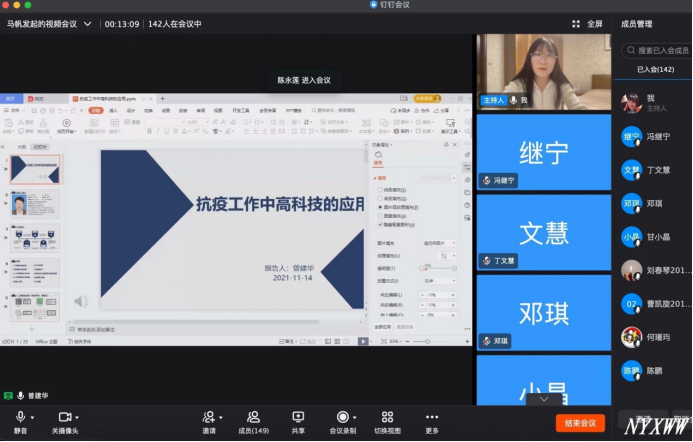The height and width of the screenshot is (442, 693).
Task: Adjust the transparency slider in fill panel
Action: point(427,268)
